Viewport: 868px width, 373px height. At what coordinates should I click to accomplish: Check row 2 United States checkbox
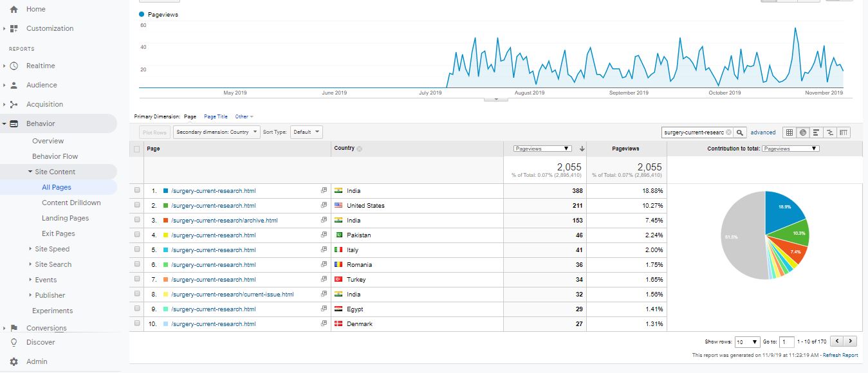coord(136,205)
